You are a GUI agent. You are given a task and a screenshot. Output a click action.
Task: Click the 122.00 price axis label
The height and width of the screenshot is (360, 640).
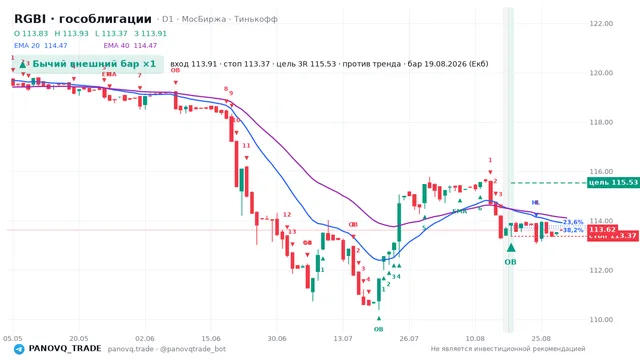click(601, 24)
